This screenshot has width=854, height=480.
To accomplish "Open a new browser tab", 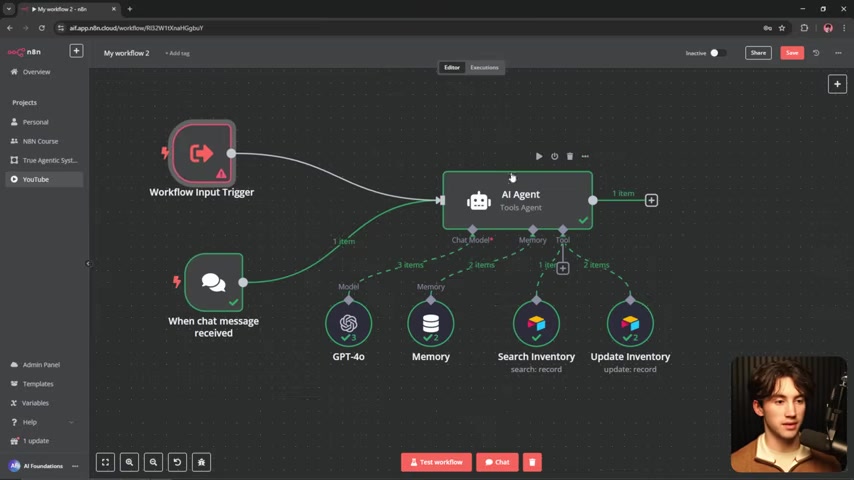I will tap(130, 9).
